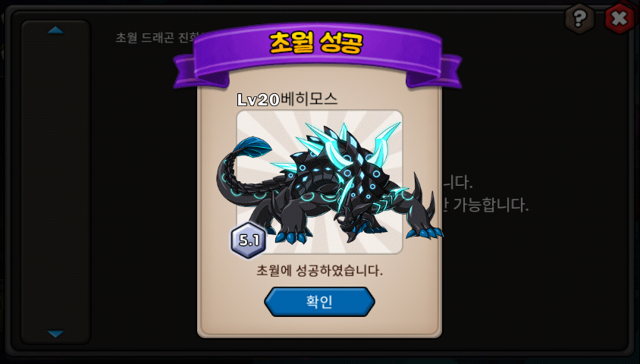The width and height of the screenshot is (640, 364).
Task: Click the down arrow in left list
Action: (55, 334)
